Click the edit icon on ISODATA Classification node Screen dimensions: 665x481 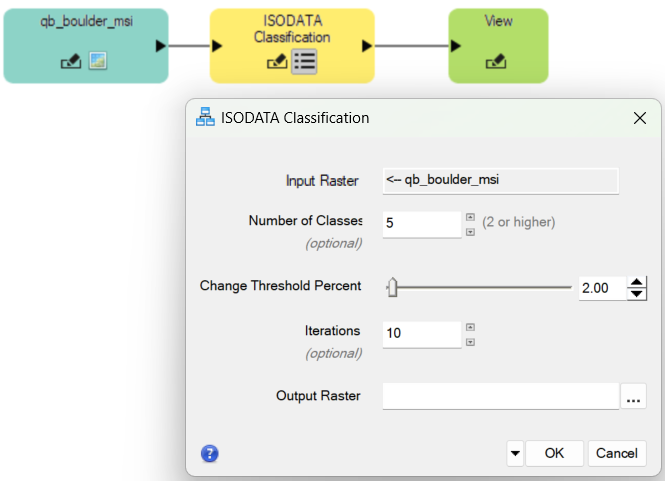(x=277, y=62)
